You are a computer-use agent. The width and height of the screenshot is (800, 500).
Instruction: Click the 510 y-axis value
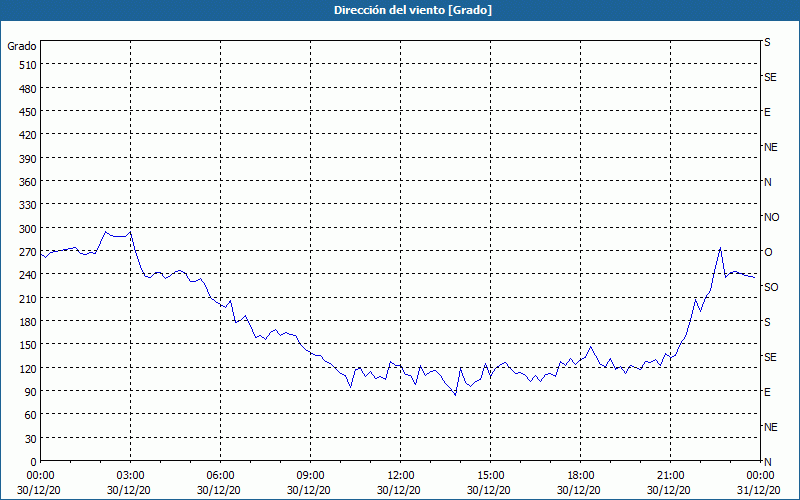point(28,65)
